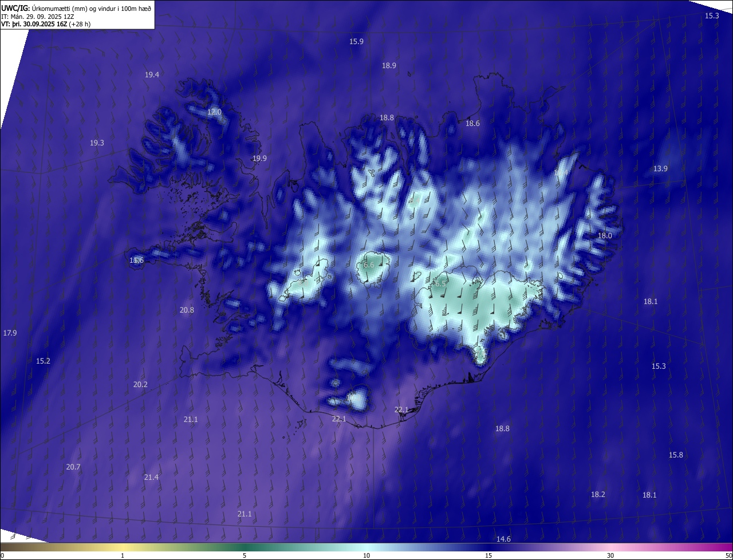Click the 15.9 value label
This screenshot has height=560, width=733.
356,41
